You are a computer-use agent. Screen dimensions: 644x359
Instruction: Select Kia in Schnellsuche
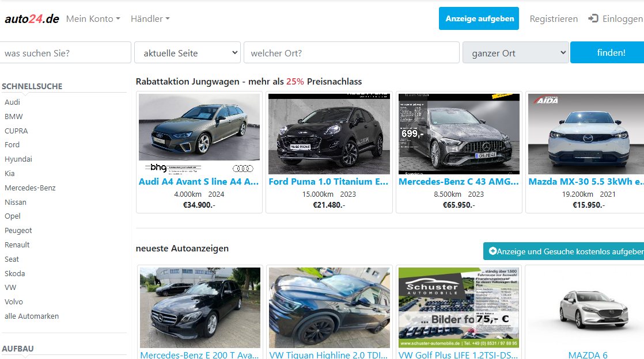click(9, 174)
